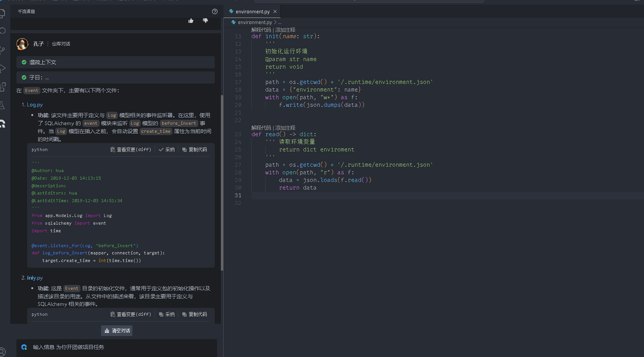This screenshot has height=357, width=644.
Task: Click 采纳 on the first code block
Action: pos(167,150)
